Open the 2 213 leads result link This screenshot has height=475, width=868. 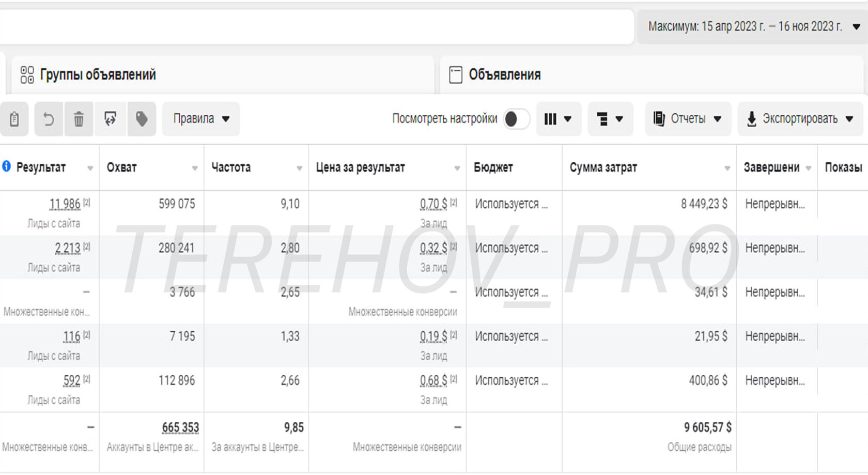click(x=68, y=248)
